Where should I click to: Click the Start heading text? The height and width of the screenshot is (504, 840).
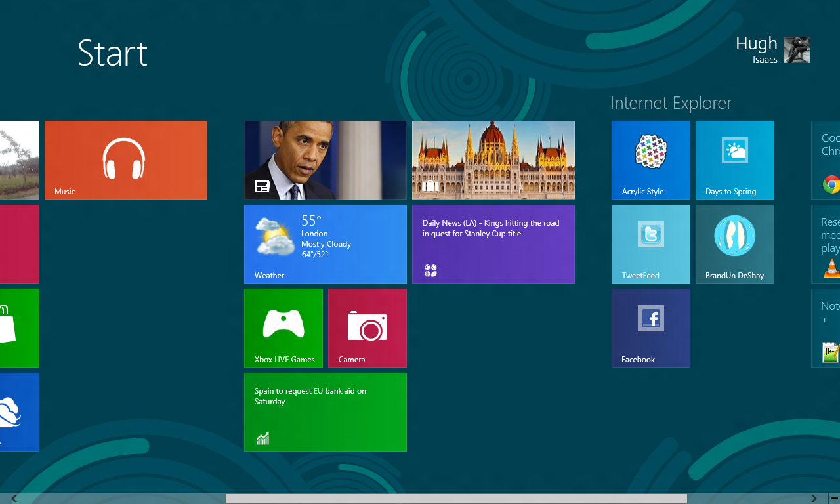[113, 52]
